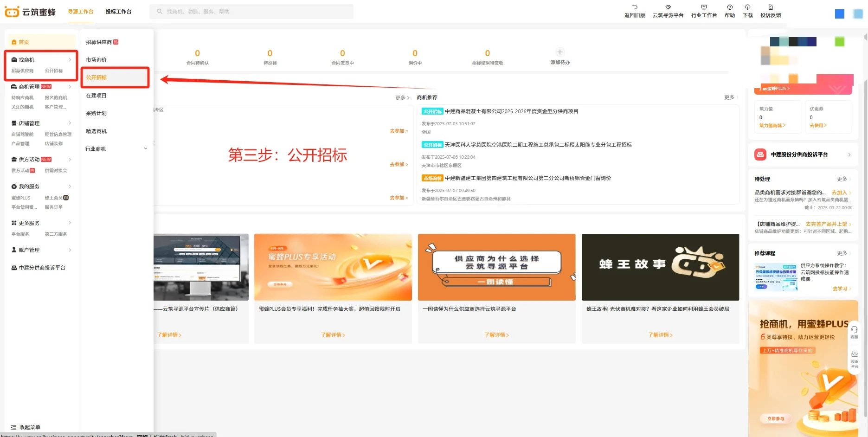Click 去学习 under 推荐课程

841,289
